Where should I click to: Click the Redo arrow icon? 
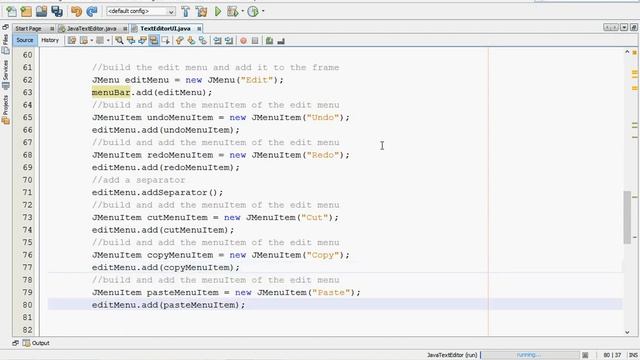point(92,11)
